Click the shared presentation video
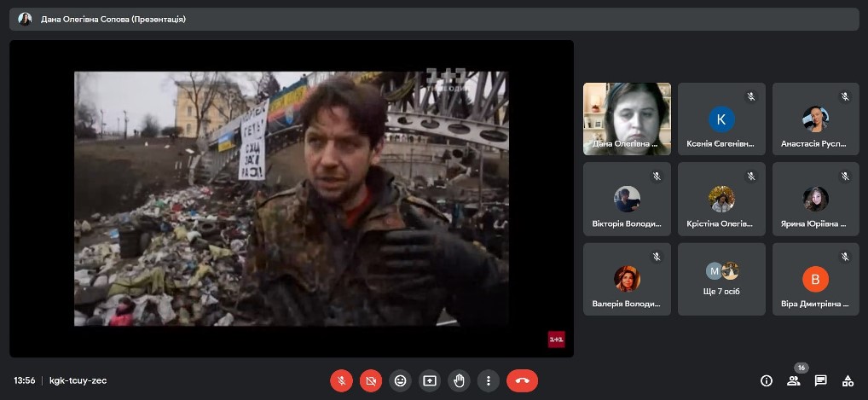This screenshot has height=400, width=868. point(292,199)
